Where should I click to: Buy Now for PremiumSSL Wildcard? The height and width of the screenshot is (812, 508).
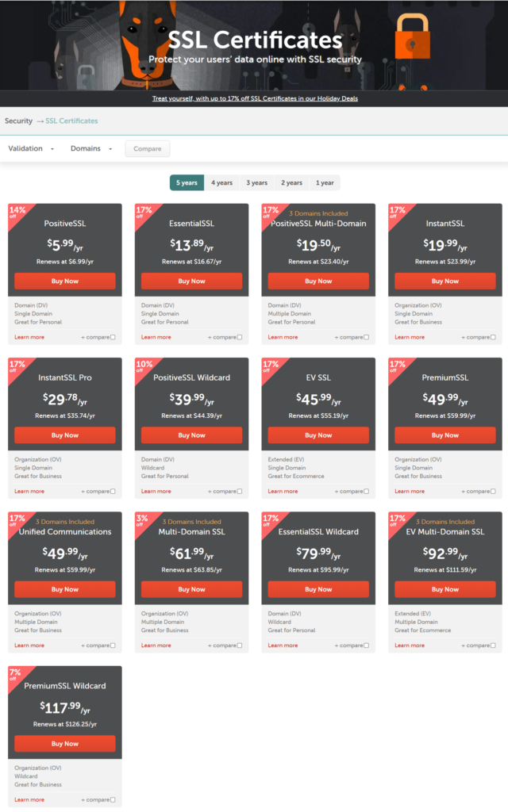[65, 744]
